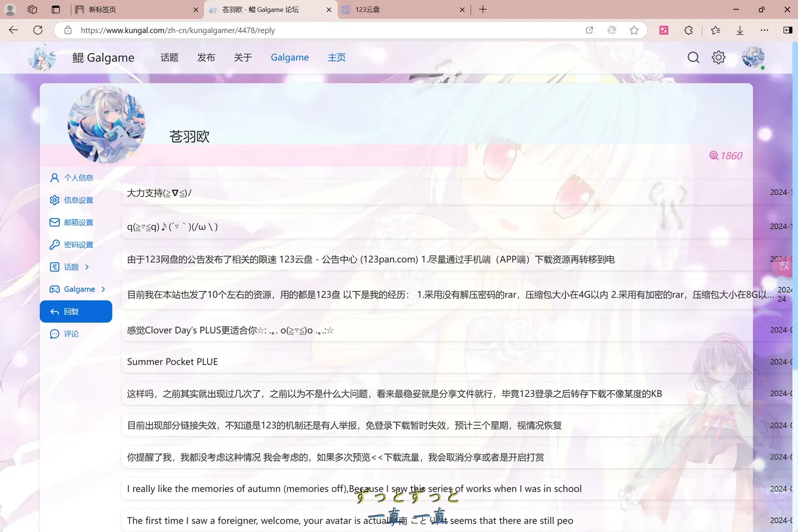Open page in app icon in address bar
Image resolution: width=798 pixels, height=532 pixels.
point(590,30)
